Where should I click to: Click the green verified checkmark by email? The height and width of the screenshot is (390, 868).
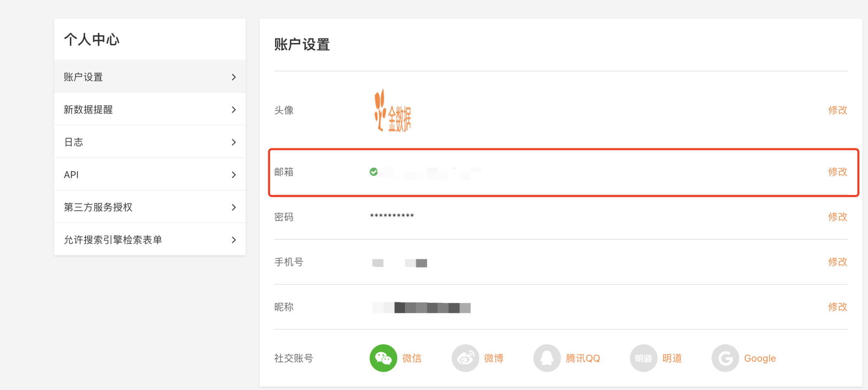pyautogui.click(x=374, y=172)
